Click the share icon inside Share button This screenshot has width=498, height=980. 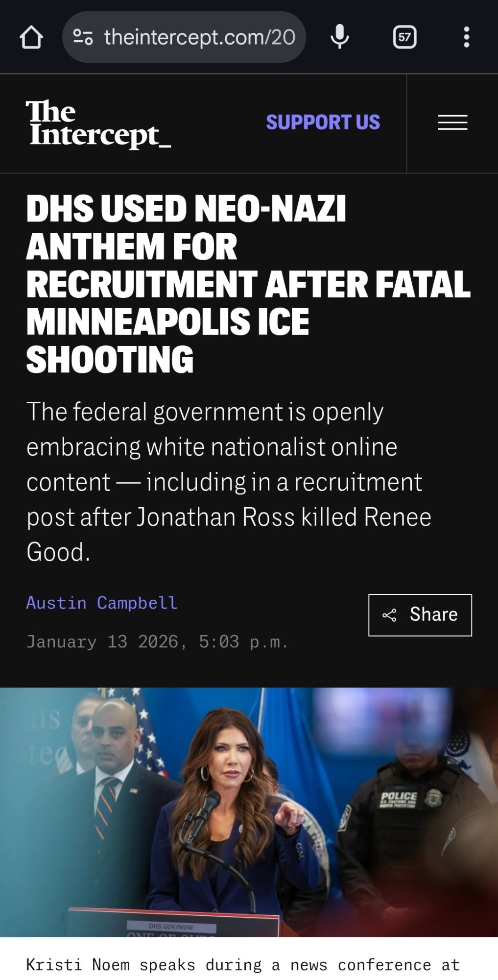coord(389,615)
